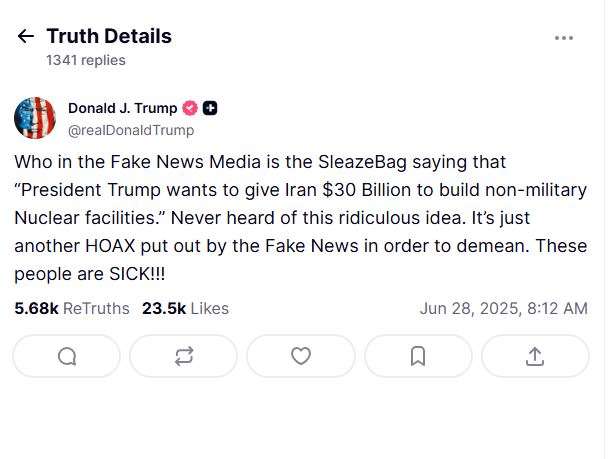Click the black plus badge beside name
The width and height of the screenshot is (613, 459).
pyautogui.click(x=210, y=108)
